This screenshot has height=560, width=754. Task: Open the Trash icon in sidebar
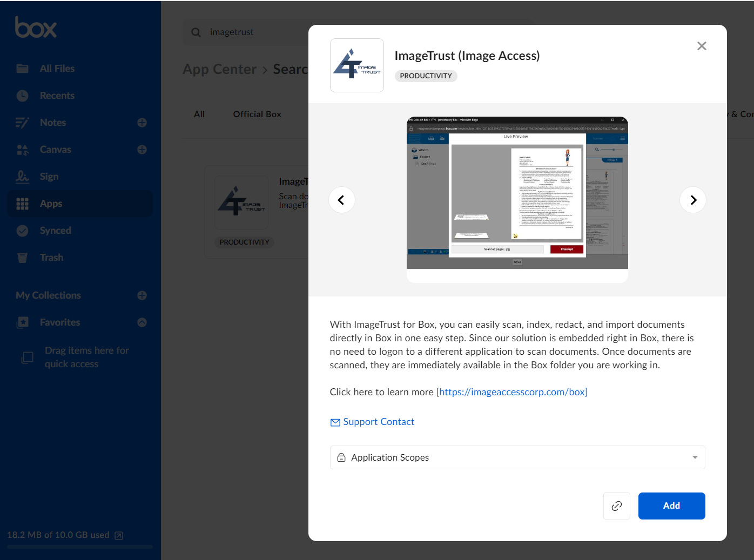(23, 258)
